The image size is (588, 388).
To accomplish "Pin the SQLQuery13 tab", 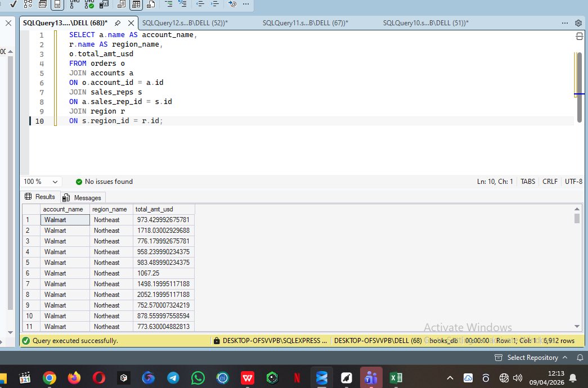I will tap(118, 23).
